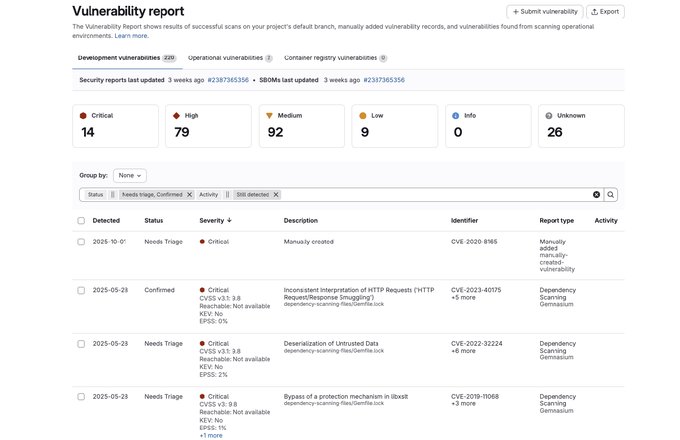Switch to Operational vulnerabilities tab
The width and height of the screenshot is (680, 440).
tap(230, 58)
